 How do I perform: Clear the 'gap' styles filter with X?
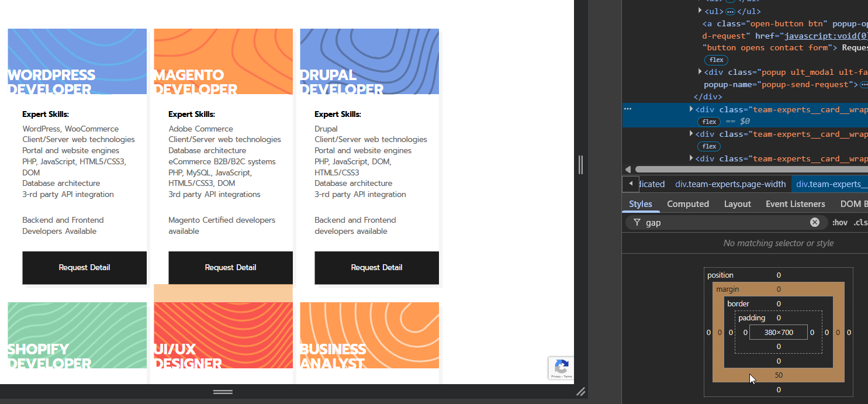815,222
